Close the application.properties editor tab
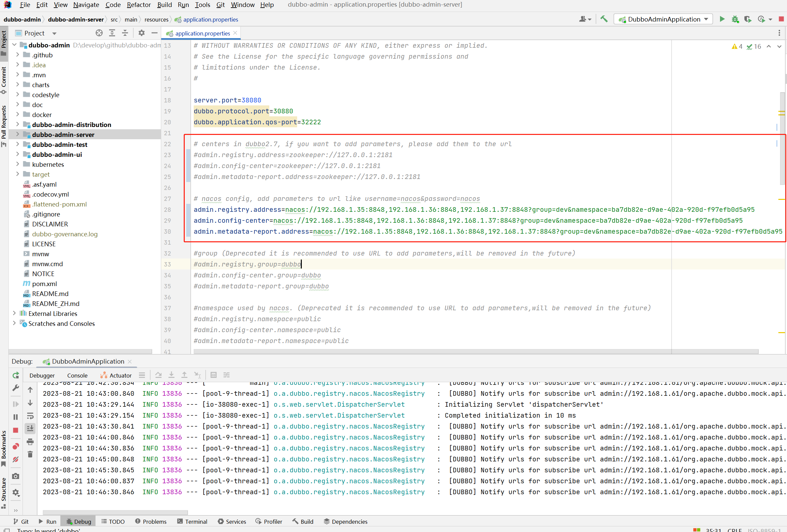This screenshot has width=787, height=532. pyautogui.click(x=235, y=33)
